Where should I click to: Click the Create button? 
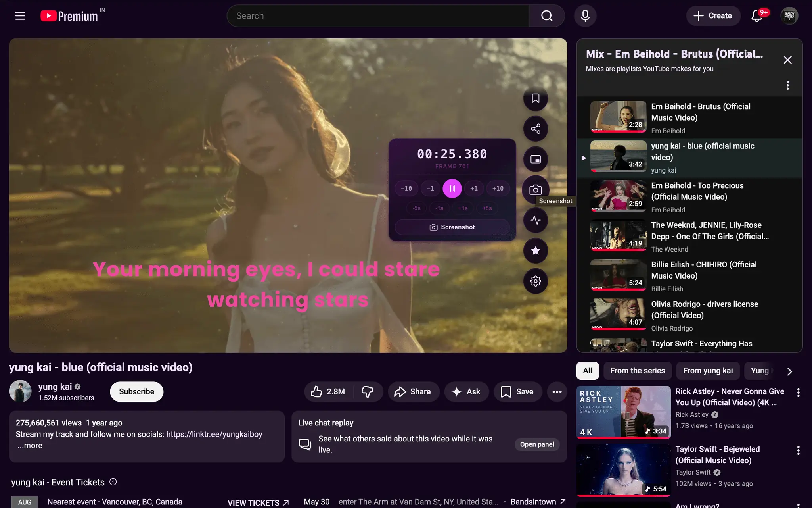click(x=713, y=16)
